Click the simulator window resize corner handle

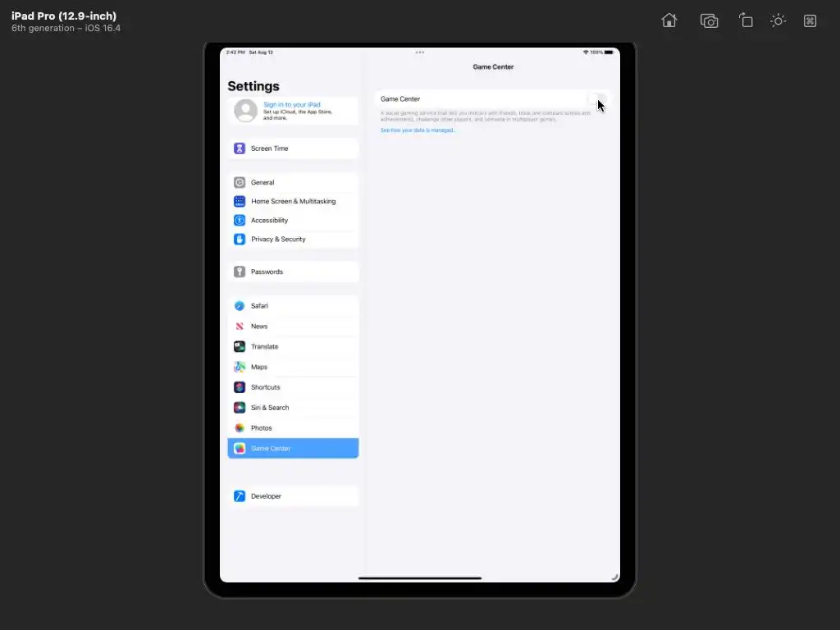(x=615, y=577)
